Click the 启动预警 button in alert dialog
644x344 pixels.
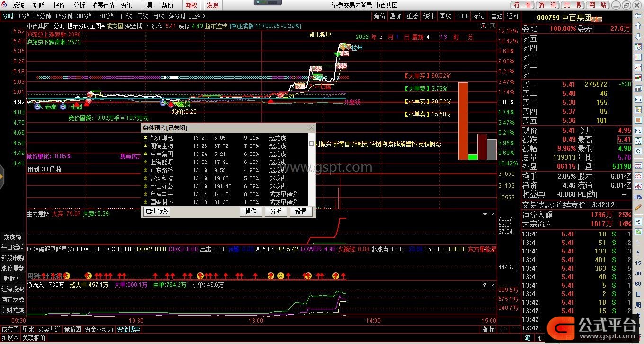157,211
